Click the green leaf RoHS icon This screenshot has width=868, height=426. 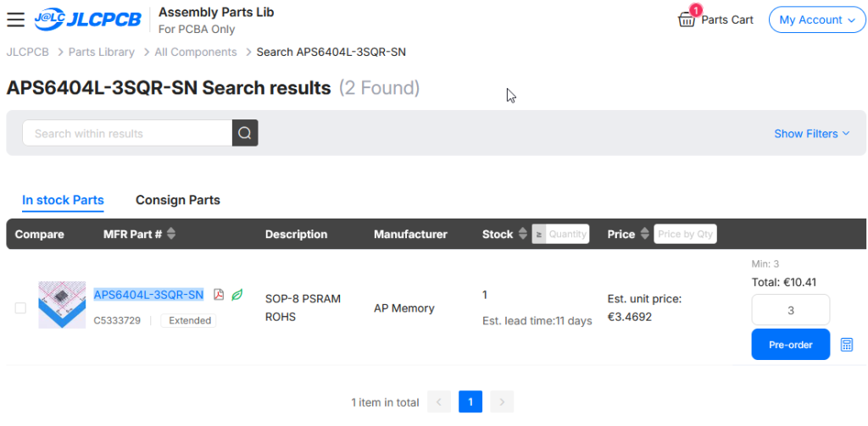[x=237, y=295]
